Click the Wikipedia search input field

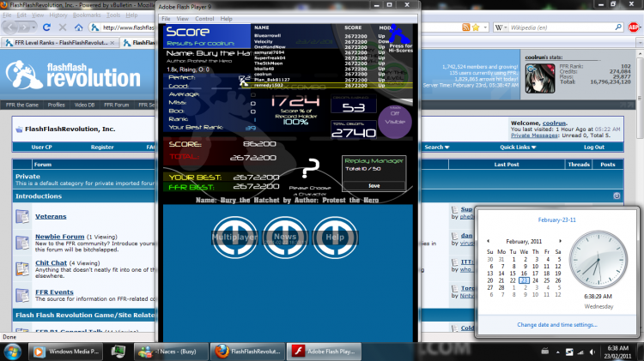tap(561, 27)
